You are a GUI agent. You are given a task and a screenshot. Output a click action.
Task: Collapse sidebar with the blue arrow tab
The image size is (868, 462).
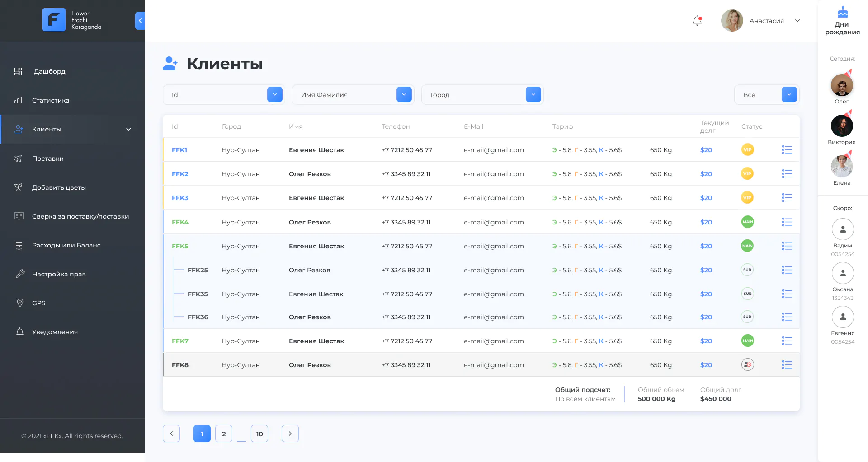140,21
